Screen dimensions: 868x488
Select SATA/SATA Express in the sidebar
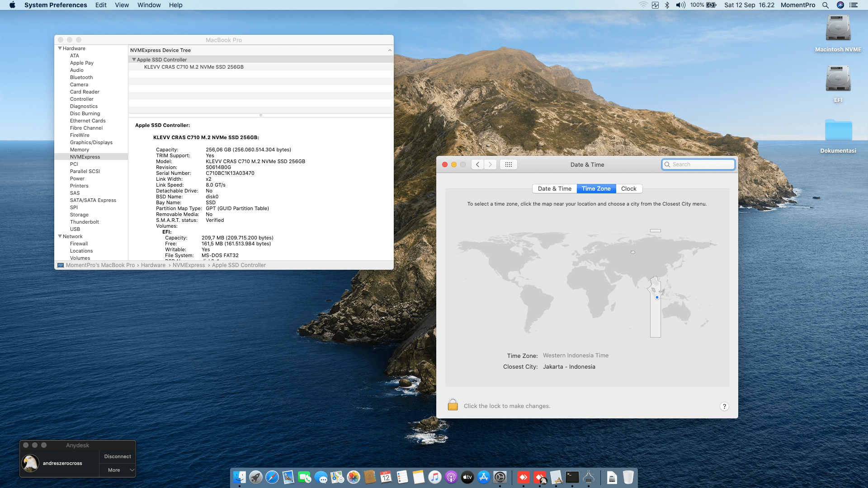tap(93, 200)
